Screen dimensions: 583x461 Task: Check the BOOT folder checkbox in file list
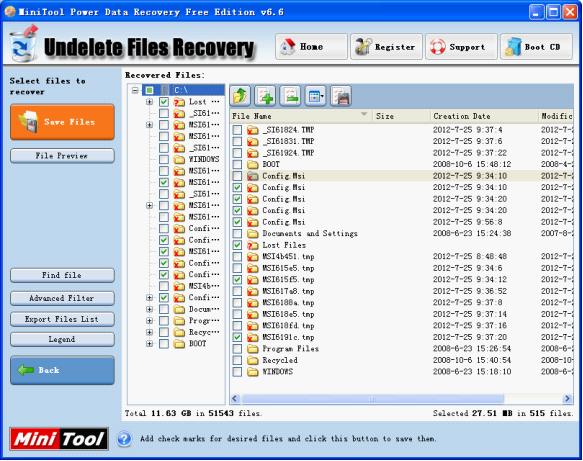(237, 164)
